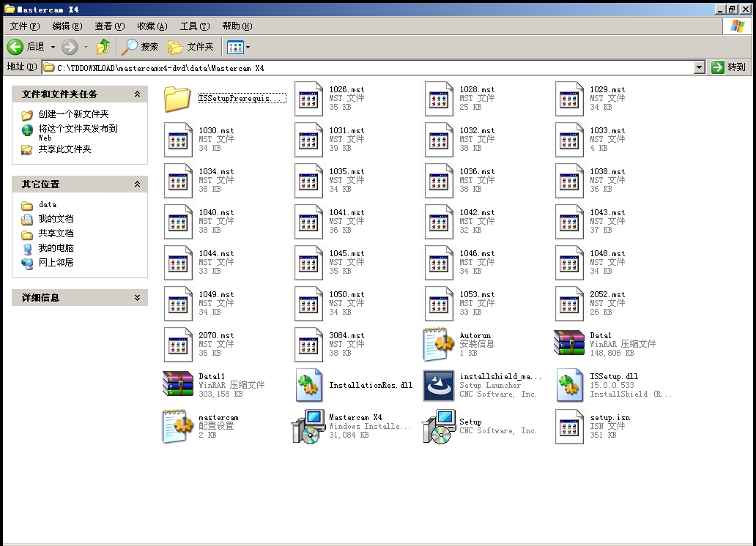Expand the 详细信息 panel

(x=138, y=298)
